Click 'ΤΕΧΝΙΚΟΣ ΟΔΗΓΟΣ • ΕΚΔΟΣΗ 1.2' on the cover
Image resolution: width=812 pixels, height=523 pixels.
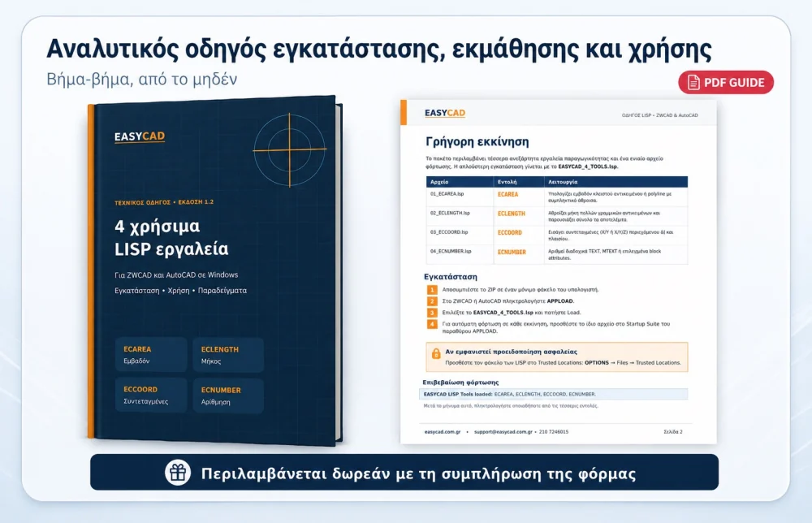164,202
